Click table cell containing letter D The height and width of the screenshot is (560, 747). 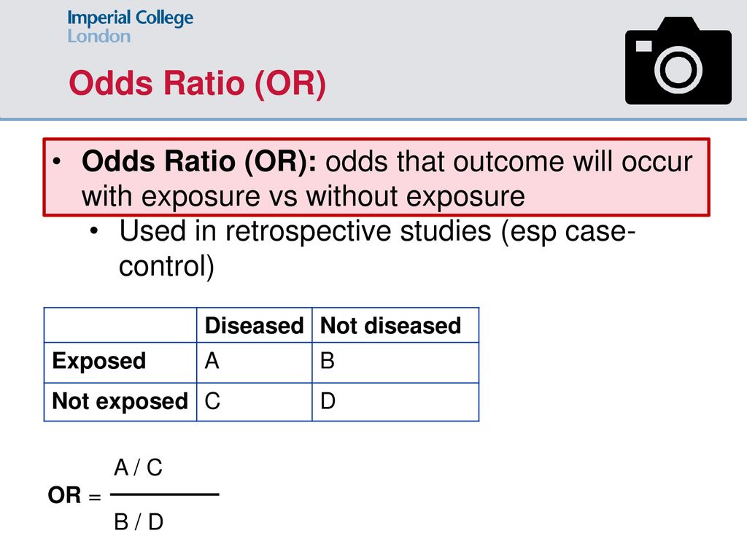point(395,402)
